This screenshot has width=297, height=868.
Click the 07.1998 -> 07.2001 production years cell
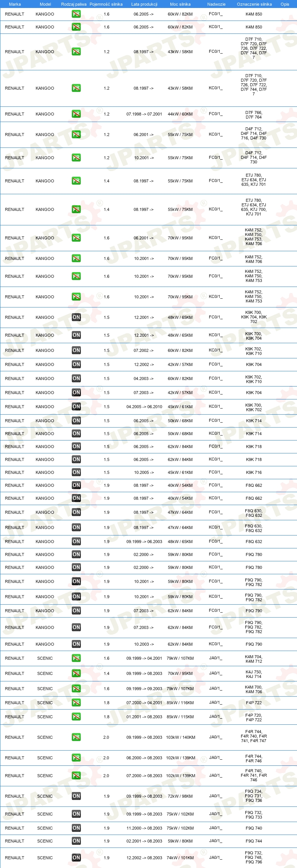click(144, 114)
